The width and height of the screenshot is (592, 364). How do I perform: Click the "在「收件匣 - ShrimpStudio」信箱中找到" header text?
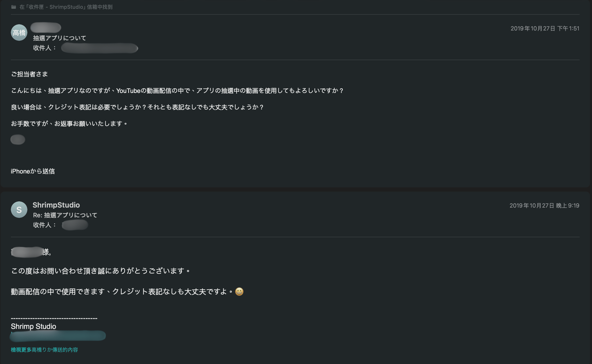[x=66, y=7]
